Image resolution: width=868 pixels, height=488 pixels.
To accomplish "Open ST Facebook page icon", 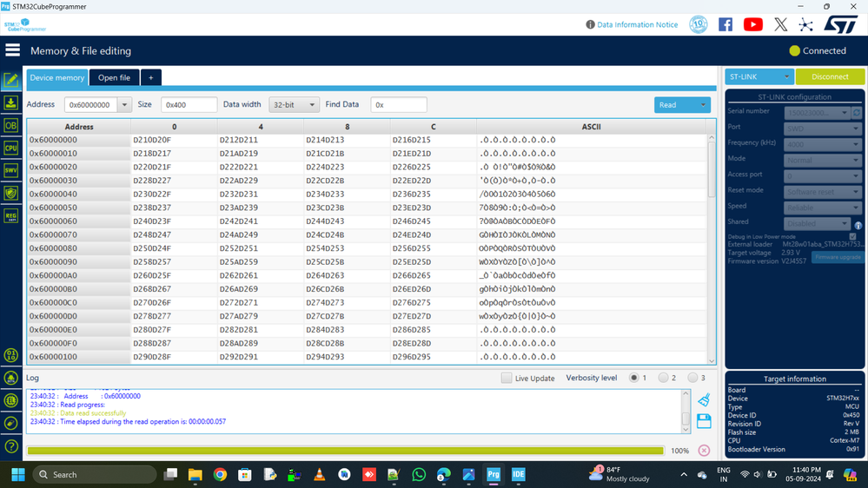I will tap(726, 24).
